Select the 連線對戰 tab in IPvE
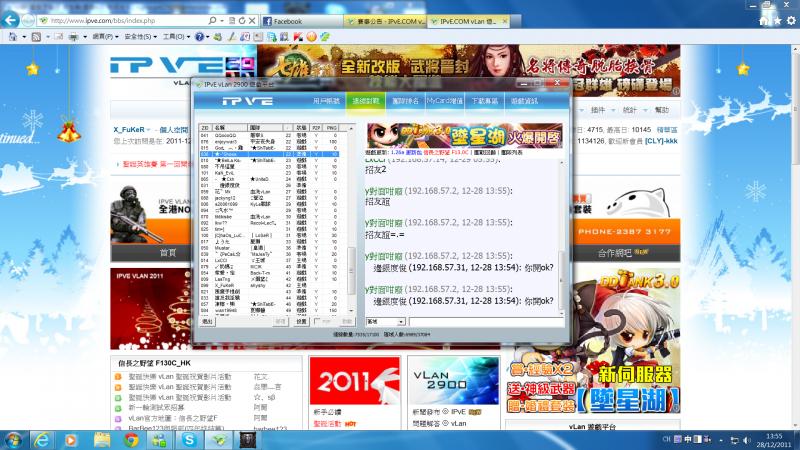800x450 pixels. [x=367, y=101]
